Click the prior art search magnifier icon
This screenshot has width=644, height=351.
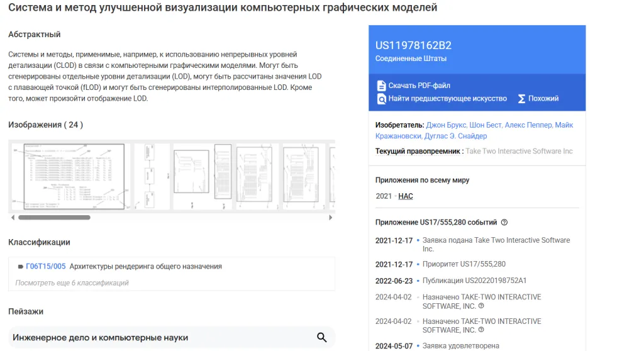(381, 99)
